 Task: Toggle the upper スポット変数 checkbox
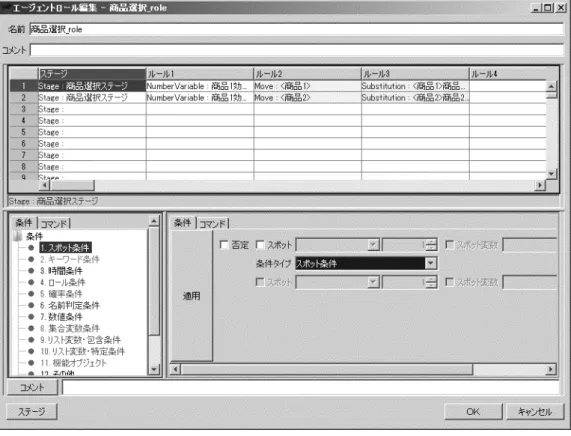coord(450,245)
